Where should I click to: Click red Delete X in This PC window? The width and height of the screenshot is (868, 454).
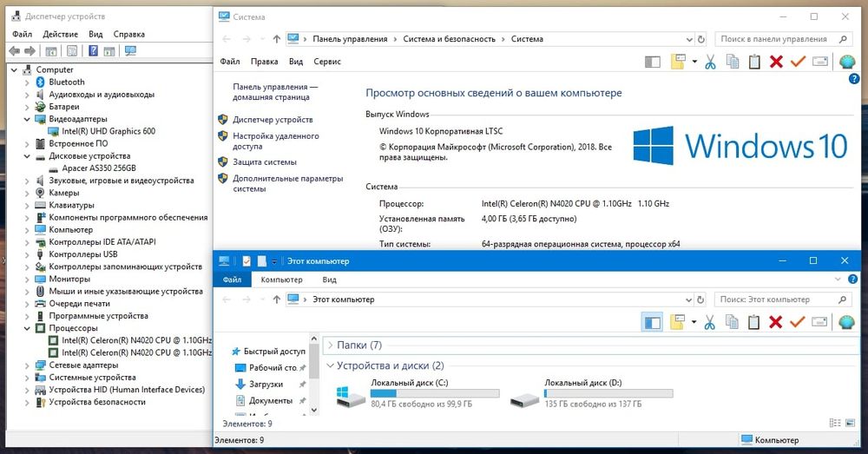tap(775, 322)
